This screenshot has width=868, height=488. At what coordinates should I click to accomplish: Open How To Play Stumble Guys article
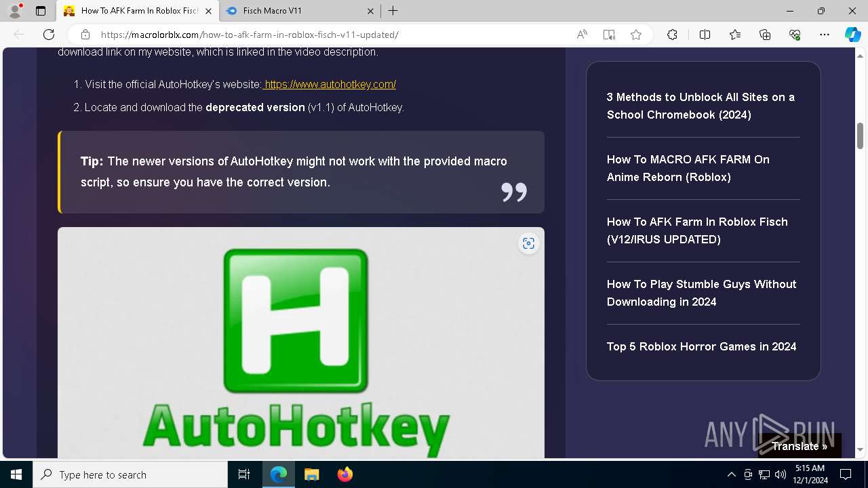coord(702,293)
